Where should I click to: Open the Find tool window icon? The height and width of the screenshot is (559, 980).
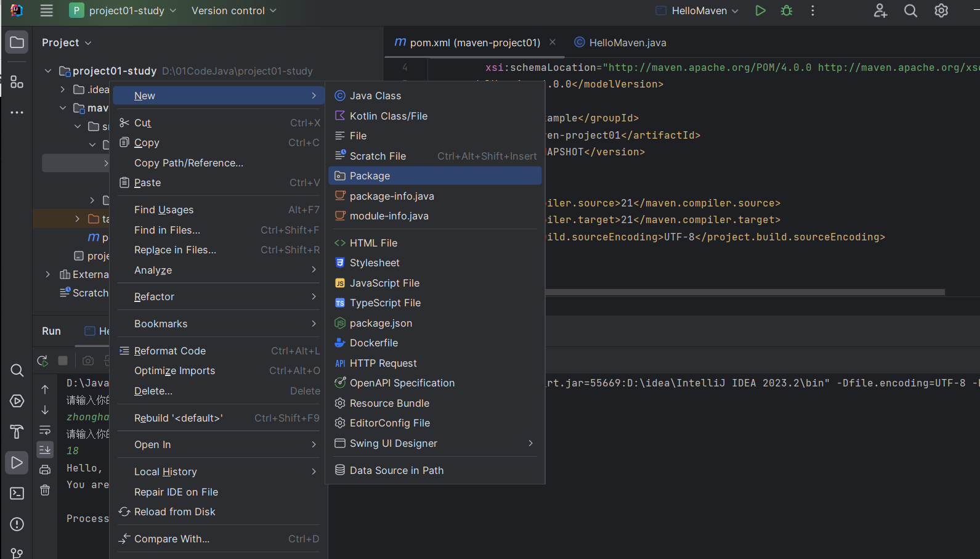[x=17, y=370]
